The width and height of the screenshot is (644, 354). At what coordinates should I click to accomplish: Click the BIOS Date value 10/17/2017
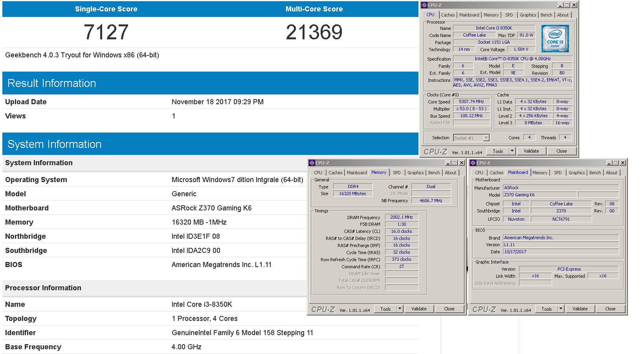point(561,252)
